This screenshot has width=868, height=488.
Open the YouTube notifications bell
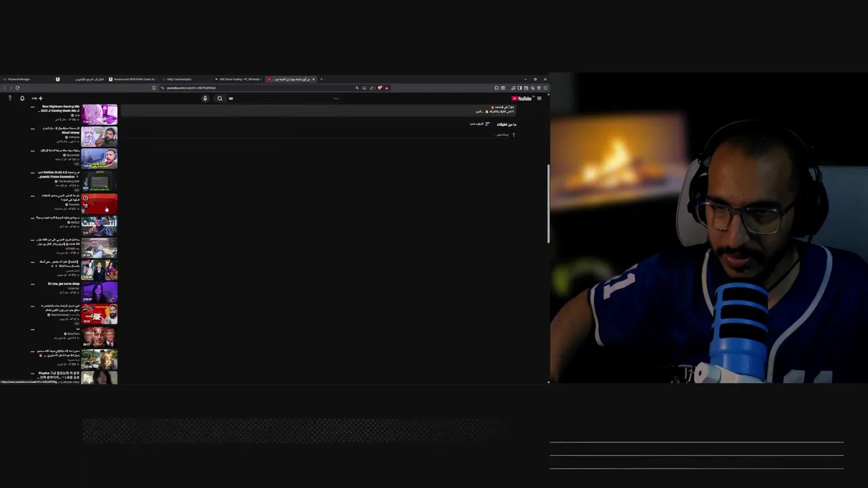tap(22, 98)
